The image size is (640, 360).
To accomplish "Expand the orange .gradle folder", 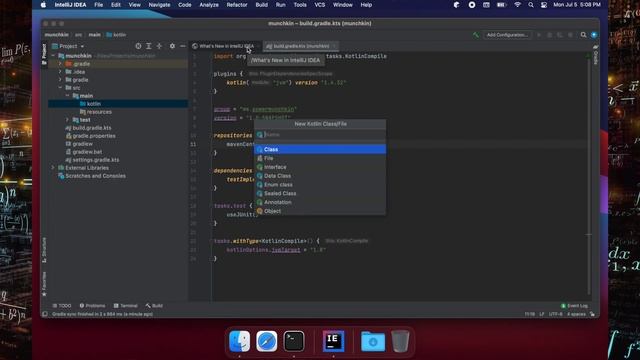I will [x=60, y=64].
